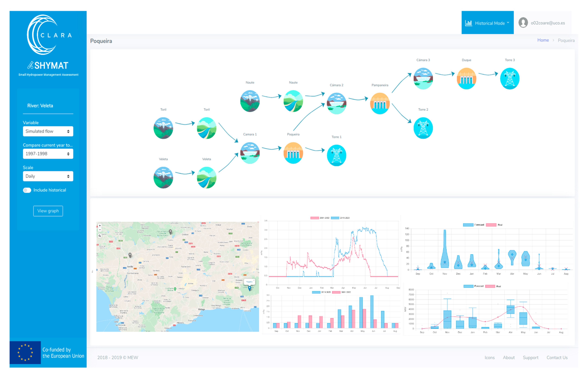Click the user avatar icon
Image resolution: width=588 pixels, height=376 pixels.
(x=523, y=23)
